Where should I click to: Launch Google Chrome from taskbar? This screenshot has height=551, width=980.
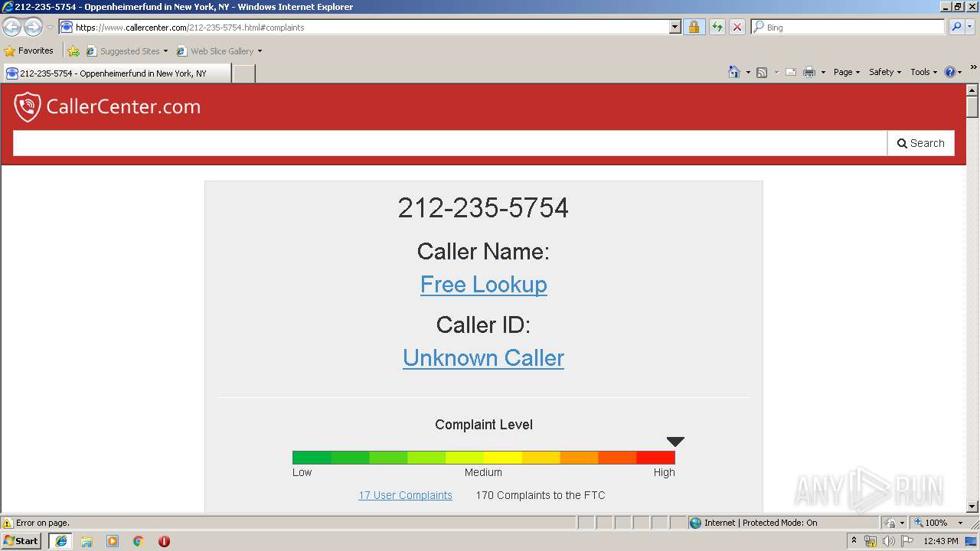(139, 541)
